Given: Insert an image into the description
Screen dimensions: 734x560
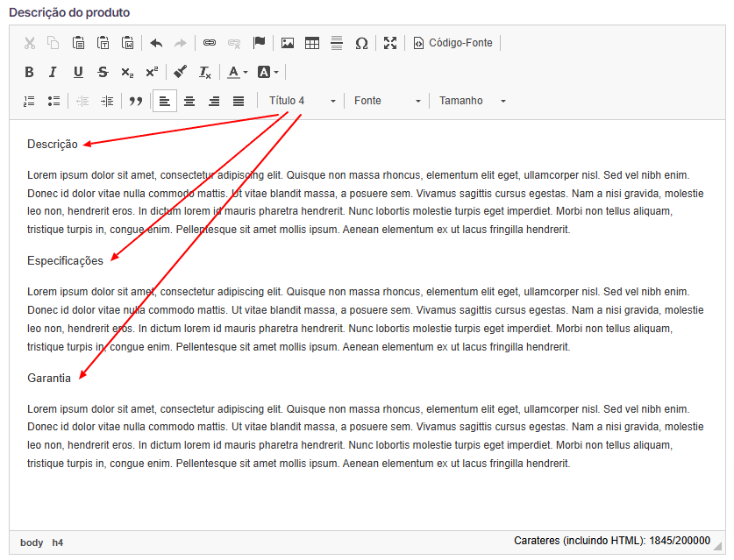Looking at the screenshot, I should [288, 43].
